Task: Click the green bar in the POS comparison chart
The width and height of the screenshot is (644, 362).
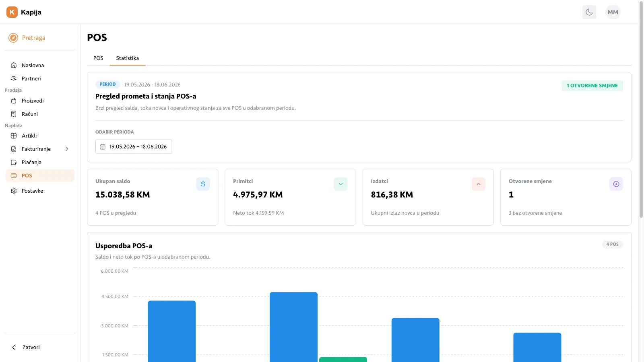Action: coord(343,360)
